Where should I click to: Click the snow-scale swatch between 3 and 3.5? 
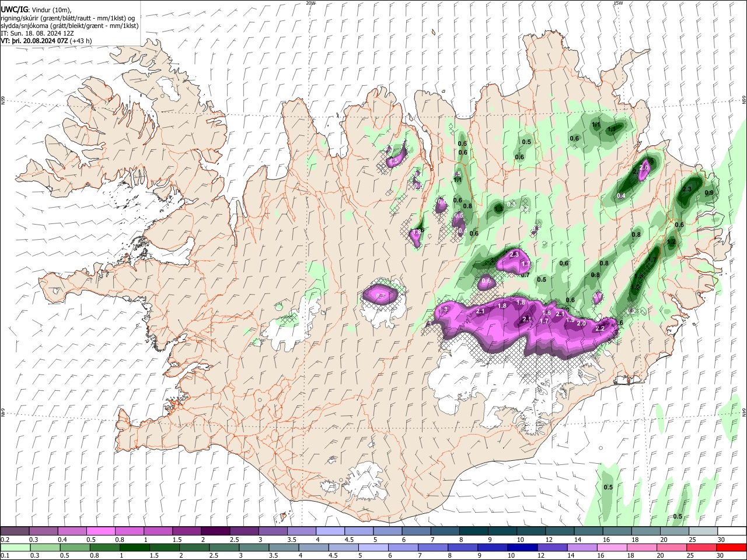[x=273, y=531]
